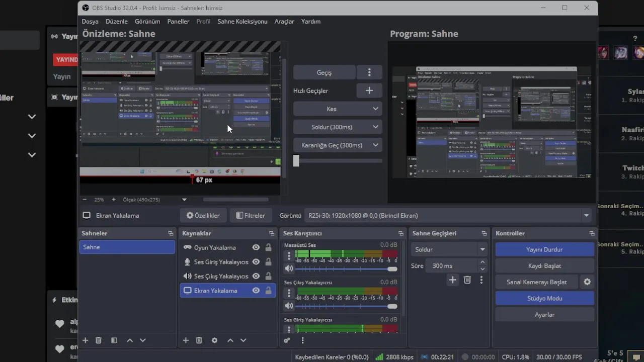Toggle lock on Ses Giriş Yakalayıcıs source

(x=268, y=262)
